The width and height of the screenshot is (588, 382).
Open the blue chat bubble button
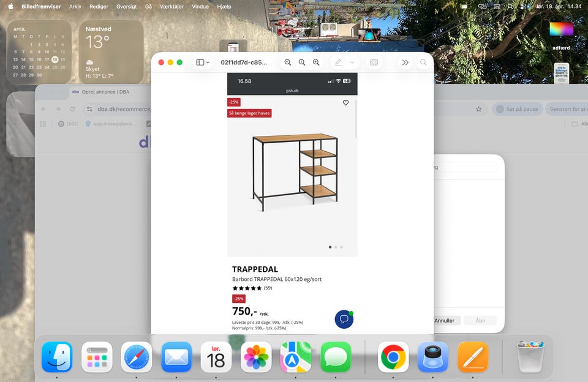pos(344,320)
